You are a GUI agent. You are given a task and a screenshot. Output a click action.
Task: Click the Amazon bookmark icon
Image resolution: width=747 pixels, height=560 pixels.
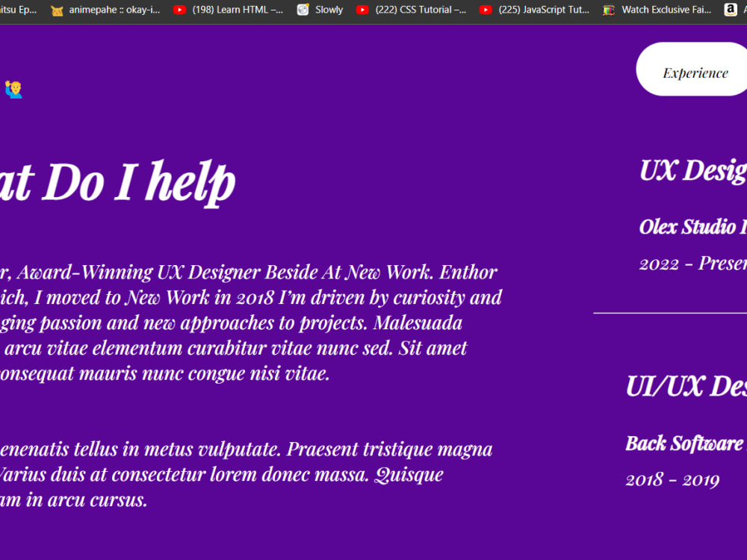click(x=731, y=10)
